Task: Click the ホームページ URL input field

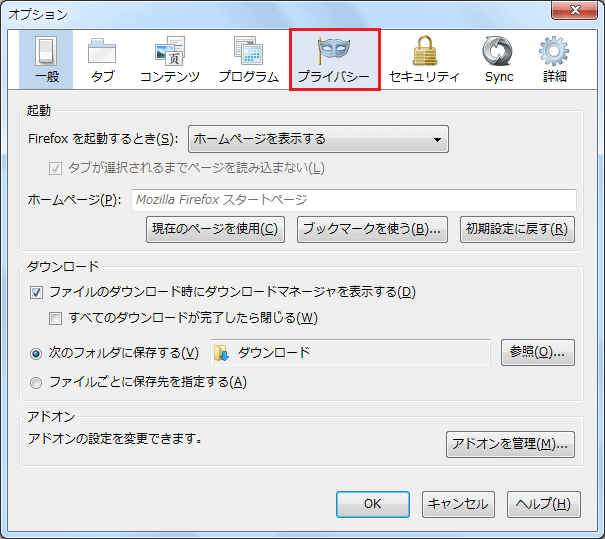Action: point(353,200)
